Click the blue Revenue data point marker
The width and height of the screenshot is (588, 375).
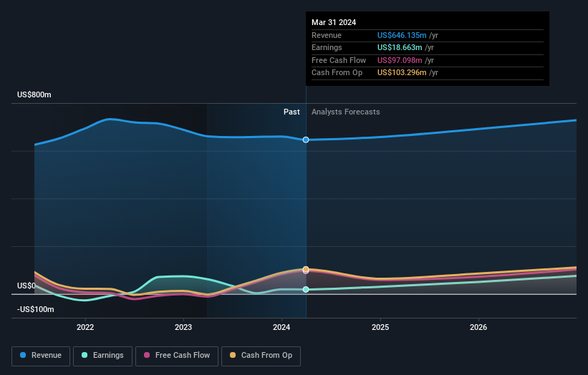click(306, 140)
